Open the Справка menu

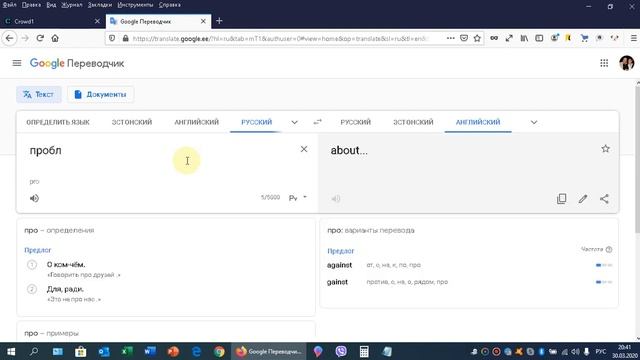point(170,5)
